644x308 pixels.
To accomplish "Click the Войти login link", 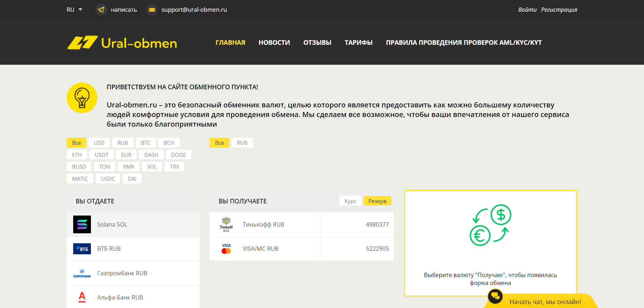I will click(x=527, y=10).
